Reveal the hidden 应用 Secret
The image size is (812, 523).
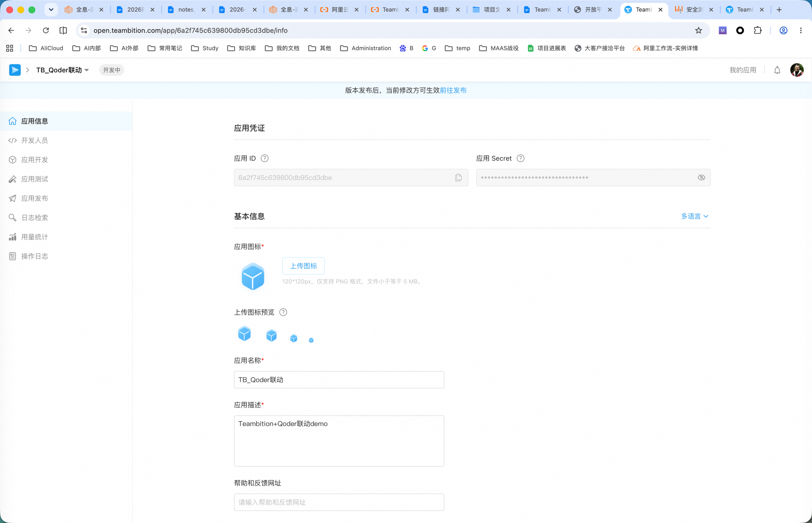click(701, 178)
